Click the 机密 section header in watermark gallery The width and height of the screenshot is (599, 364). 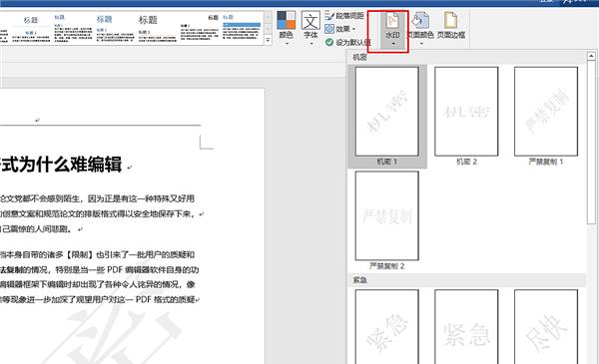[x=359, y=57]
